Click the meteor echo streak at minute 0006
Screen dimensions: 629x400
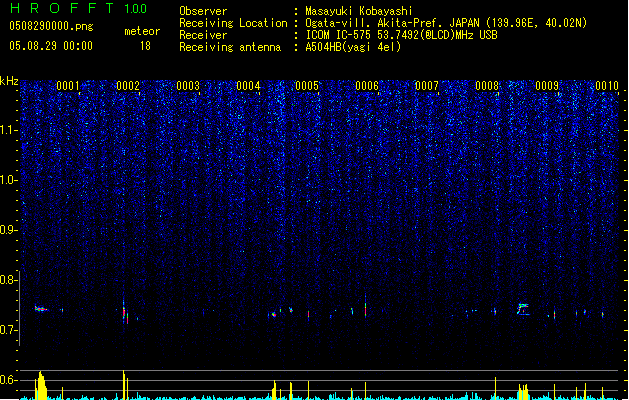click(x=365, y=306)
